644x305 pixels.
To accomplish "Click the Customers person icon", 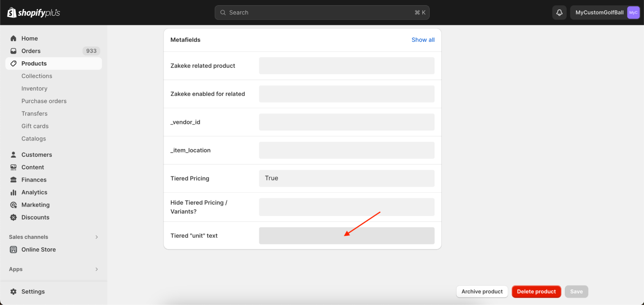I will coord(13,155).
